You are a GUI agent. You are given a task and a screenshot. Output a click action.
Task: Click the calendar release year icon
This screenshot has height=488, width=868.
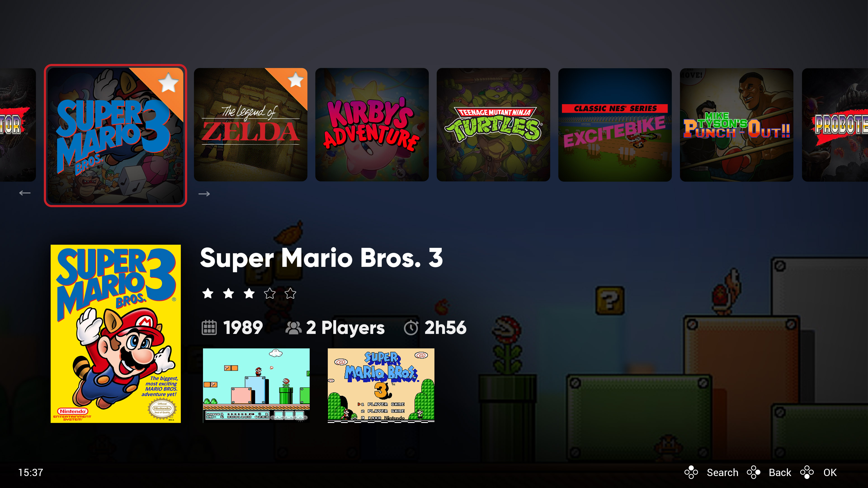[209, 327]
